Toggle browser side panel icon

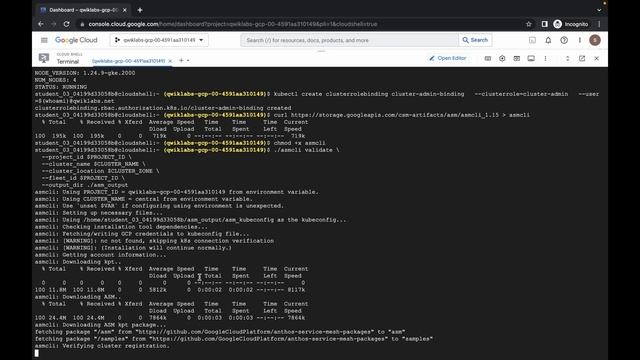point(544,24)
